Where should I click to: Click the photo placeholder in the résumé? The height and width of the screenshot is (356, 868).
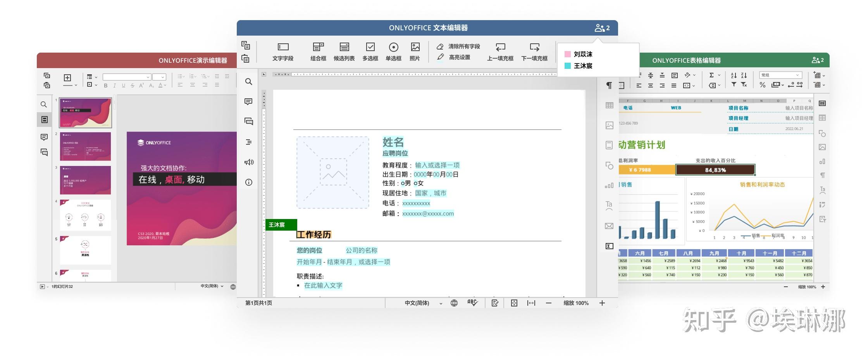click(333, 173)
